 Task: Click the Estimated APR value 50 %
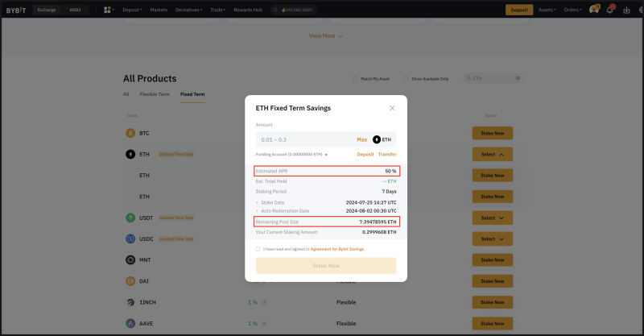pos(390,171)
